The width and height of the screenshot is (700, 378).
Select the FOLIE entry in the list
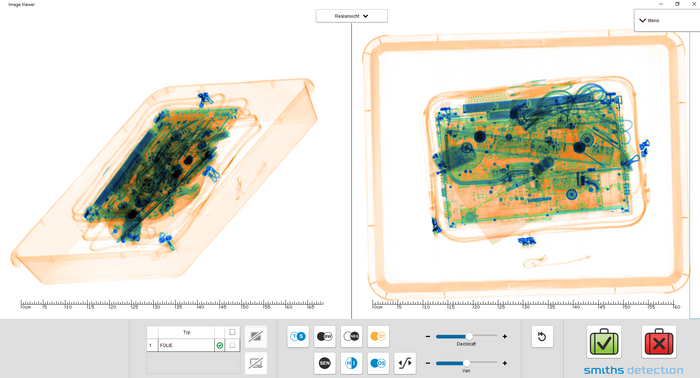click(x=186, y=345)
